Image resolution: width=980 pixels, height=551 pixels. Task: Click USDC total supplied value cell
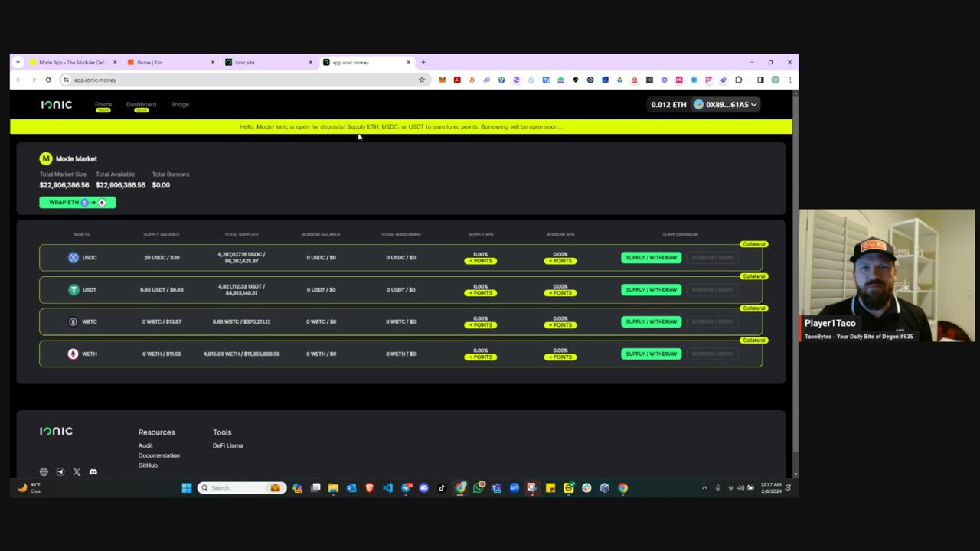pos(241,258)
